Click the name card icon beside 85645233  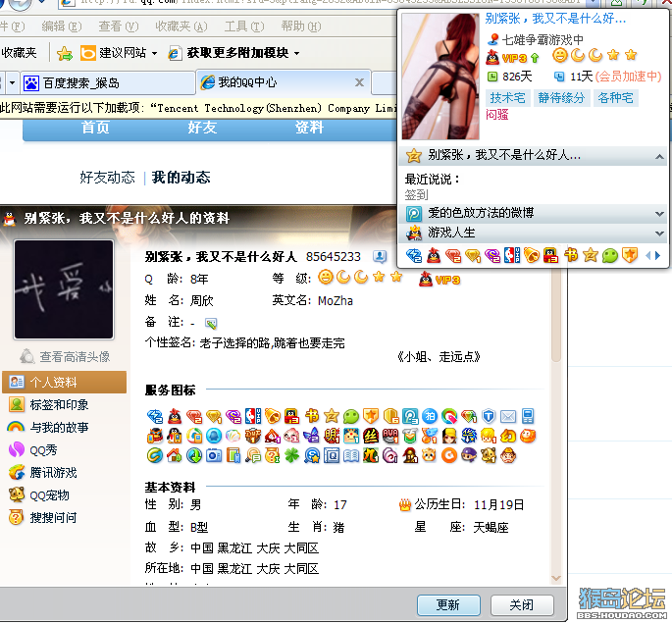coord(380,256)
